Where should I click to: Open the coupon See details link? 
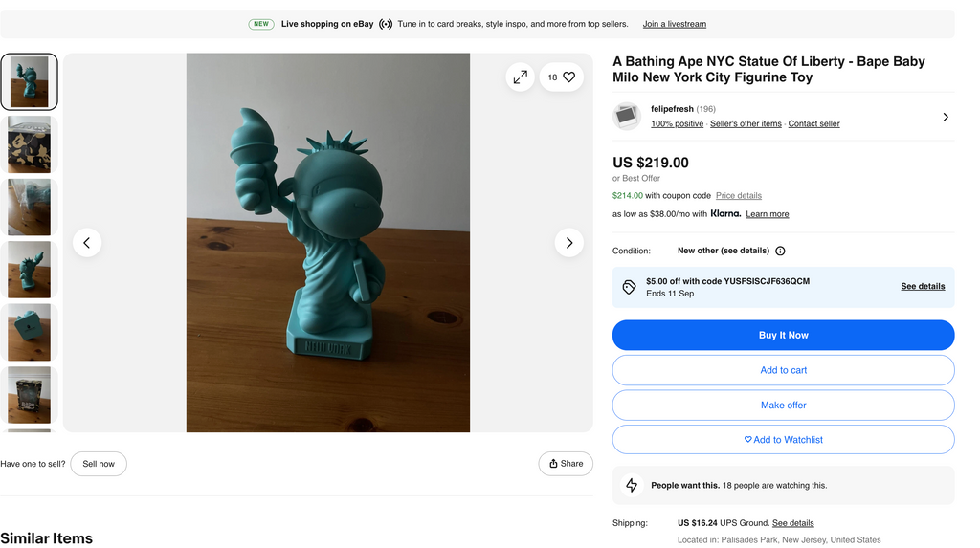coord(923,286)
